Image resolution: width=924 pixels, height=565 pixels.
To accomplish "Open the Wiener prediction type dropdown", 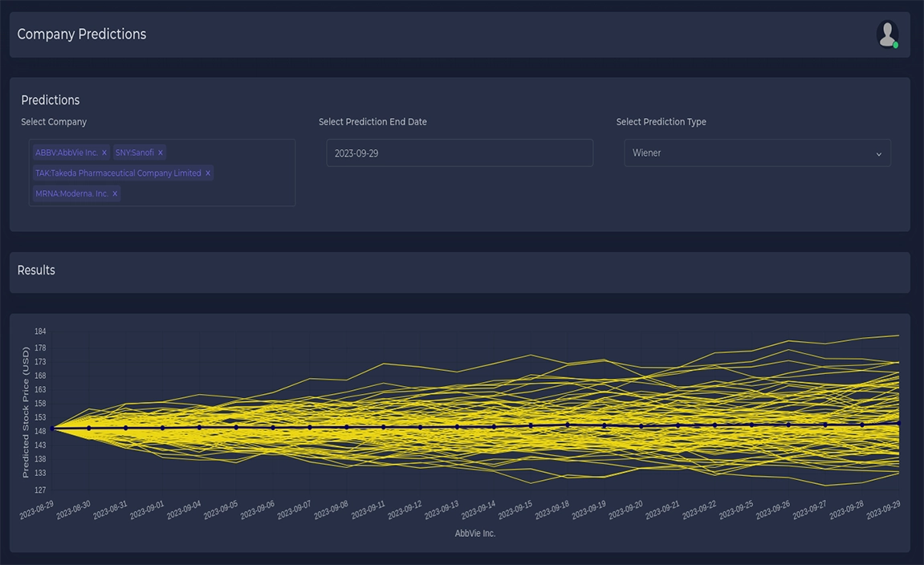I will 756,152.
